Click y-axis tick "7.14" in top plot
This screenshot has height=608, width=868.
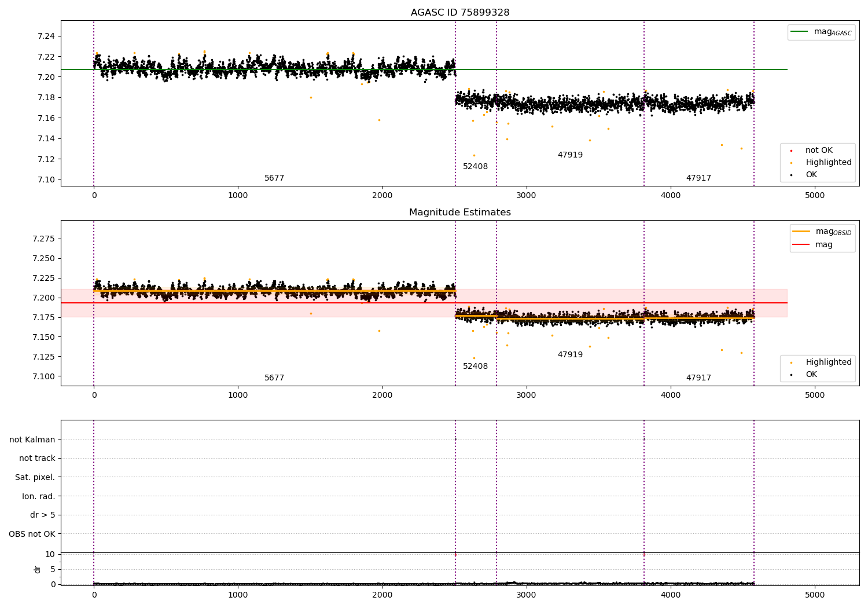point(46,139)
